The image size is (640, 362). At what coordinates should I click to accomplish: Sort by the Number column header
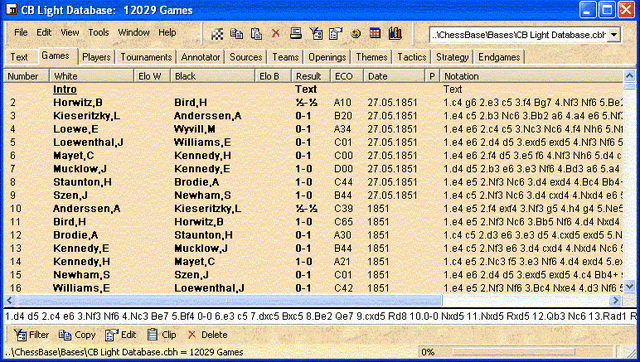[x=27, y=76]
